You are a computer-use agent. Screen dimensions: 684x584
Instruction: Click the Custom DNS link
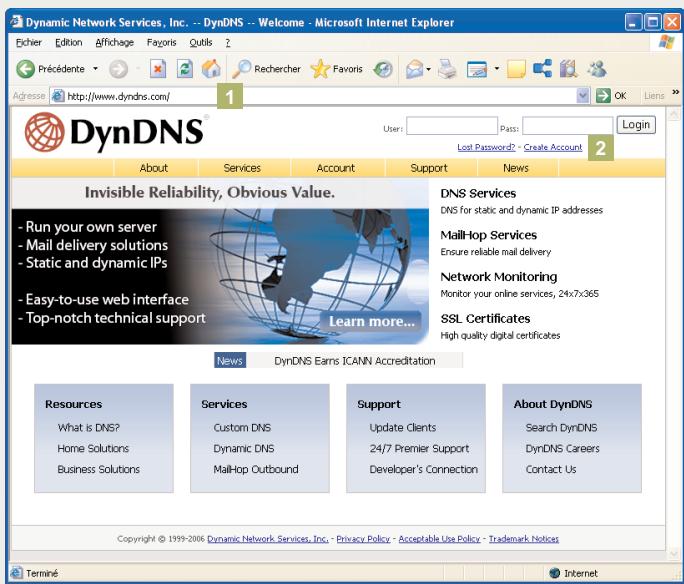tap(242, 427)
